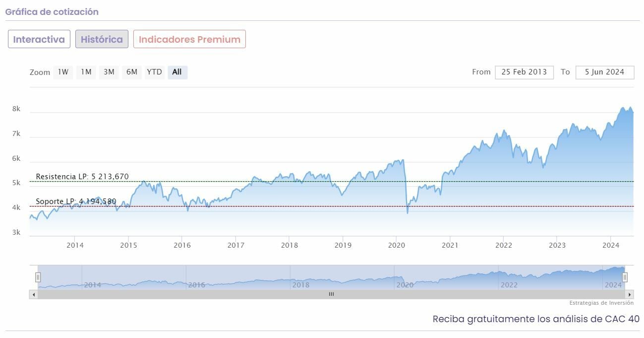This screenshot has width=644, height=338.
Task: Select the 3M zoom range
Action: pos(109,72)
